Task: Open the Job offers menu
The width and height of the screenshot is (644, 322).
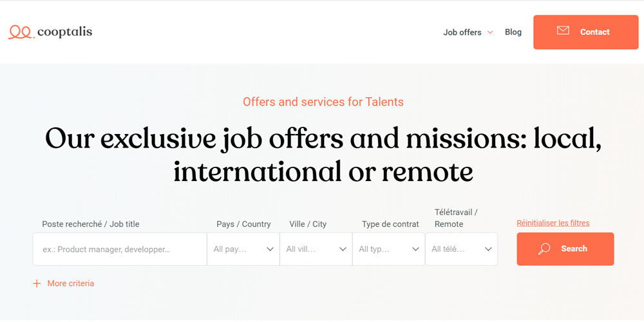Action: tap(462, 32)
